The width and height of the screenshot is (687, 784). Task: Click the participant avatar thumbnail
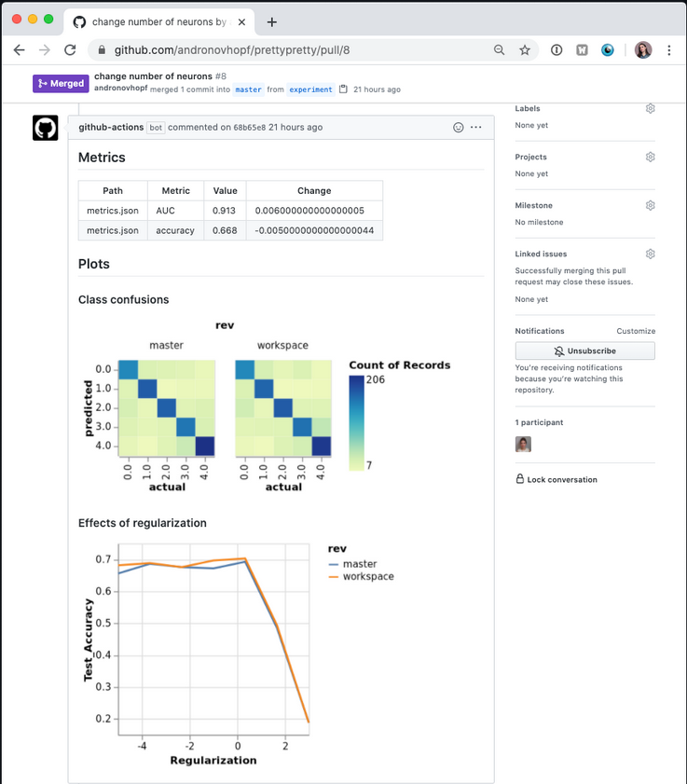523,445
